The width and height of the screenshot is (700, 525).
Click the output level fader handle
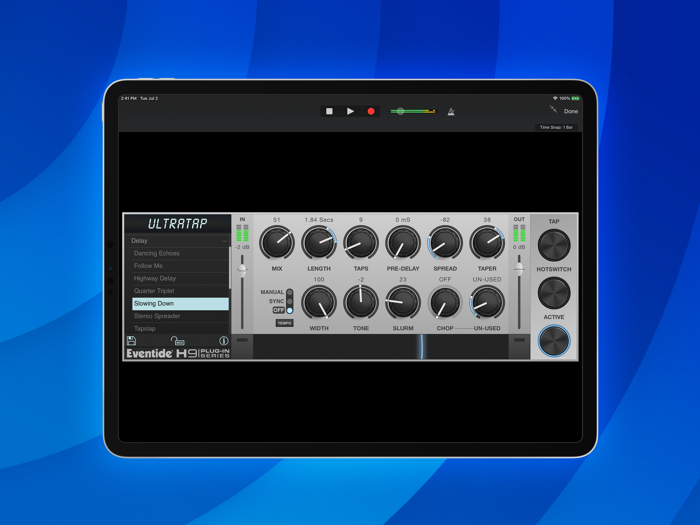coord(519,268)
